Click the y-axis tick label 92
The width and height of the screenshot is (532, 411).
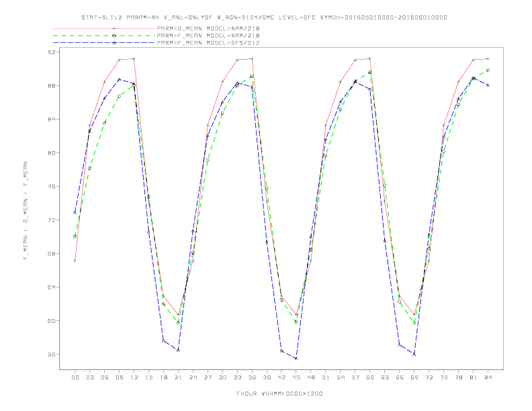tap(52, 52)
